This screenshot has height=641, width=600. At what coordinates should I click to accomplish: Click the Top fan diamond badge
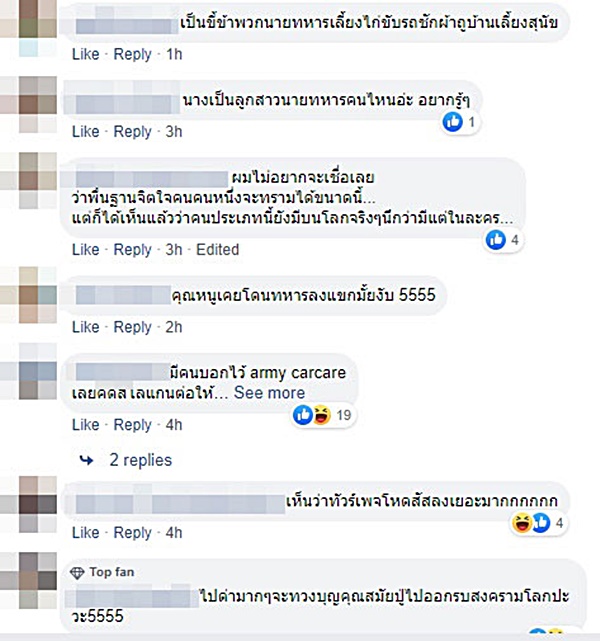click(x=77, y=573)
